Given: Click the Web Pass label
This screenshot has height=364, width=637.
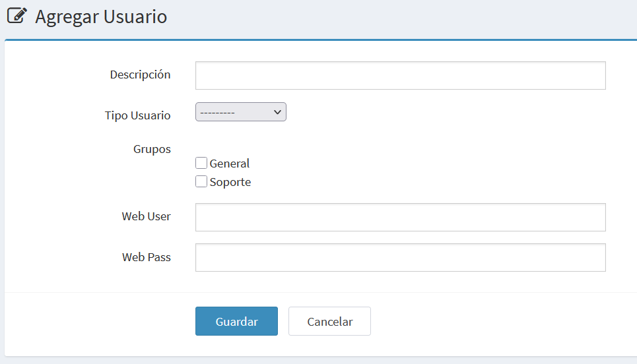Looking at the screenshot, I should (147, 257).
